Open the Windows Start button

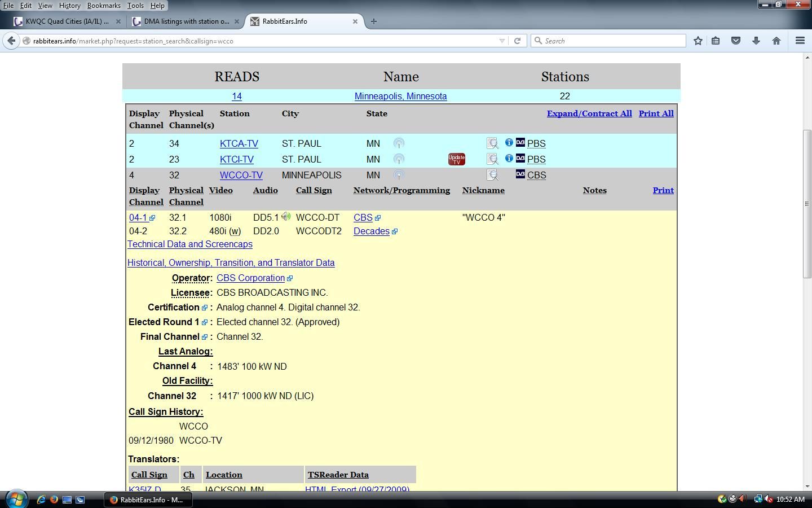point(16,500)
